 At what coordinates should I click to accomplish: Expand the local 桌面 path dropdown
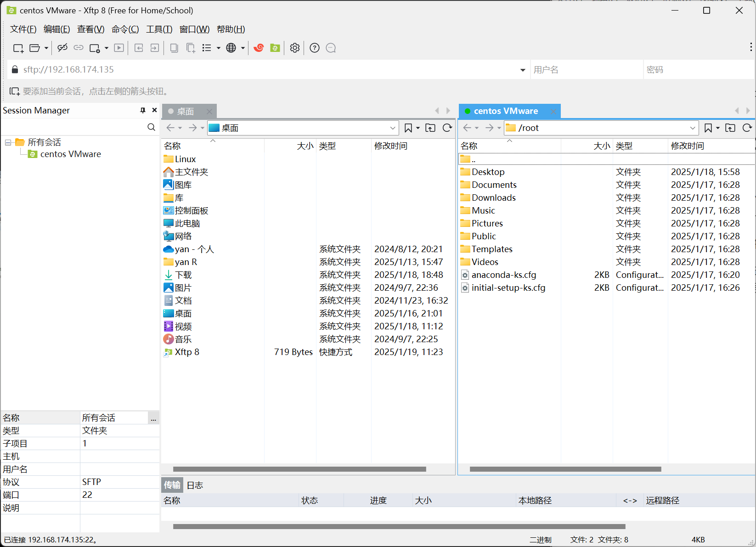tap(393, 128)
